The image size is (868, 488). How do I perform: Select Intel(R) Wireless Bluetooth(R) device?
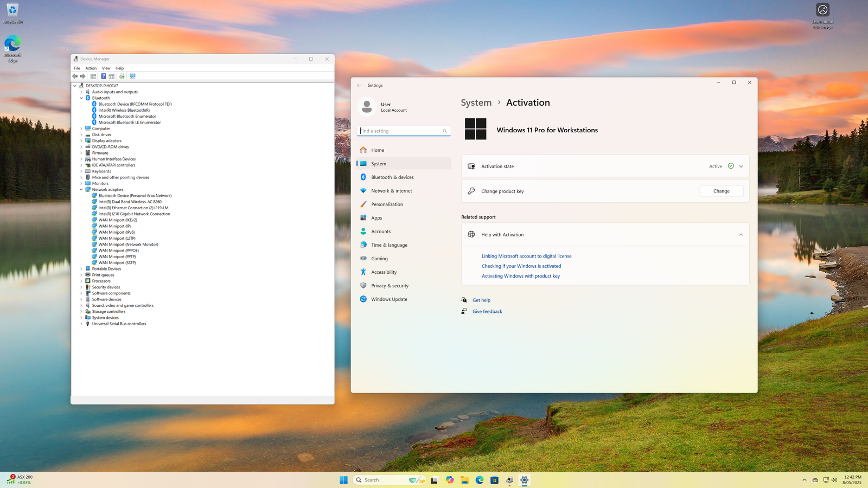click(124, 110)
